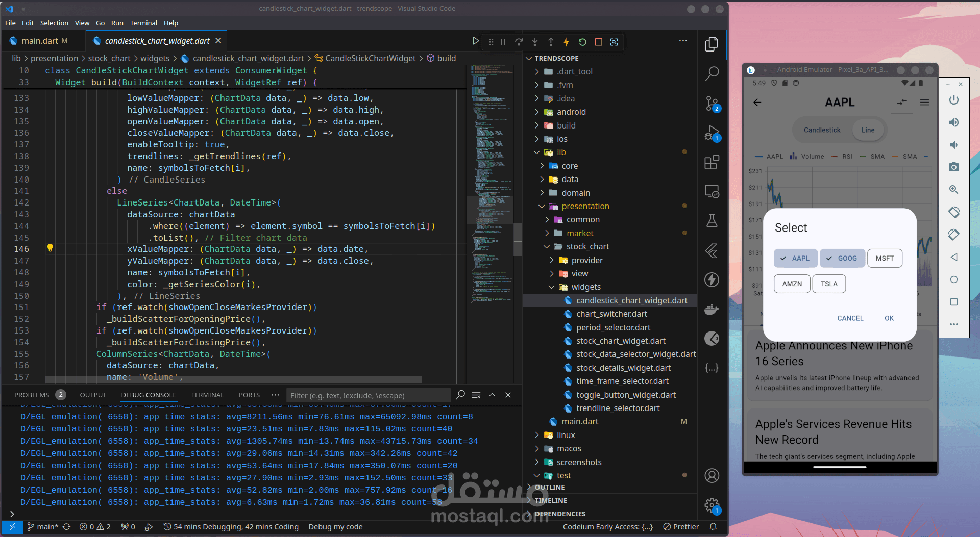Pause the debug session

pyautogui.click(x=503, y=42)
